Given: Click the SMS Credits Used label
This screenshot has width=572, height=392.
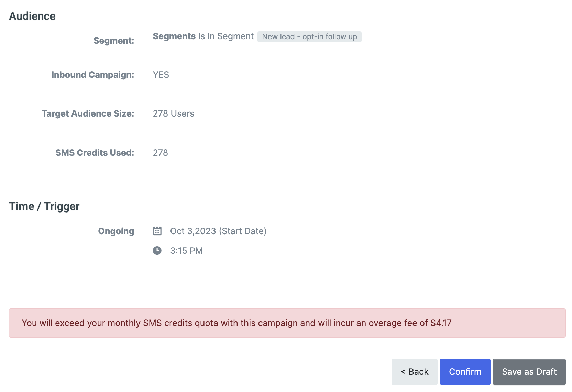Looking at the screenshot, I should click(x=95, y=153).
